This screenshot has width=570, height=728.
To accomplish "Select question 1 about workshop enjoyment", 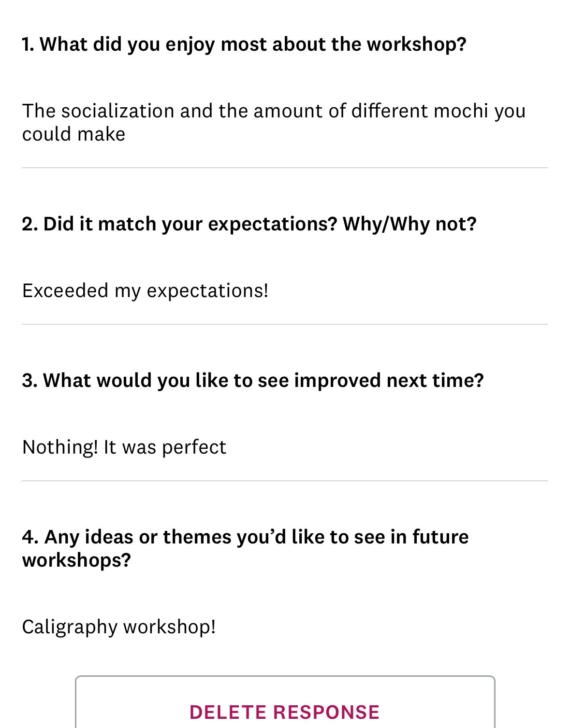I will 244,43.
